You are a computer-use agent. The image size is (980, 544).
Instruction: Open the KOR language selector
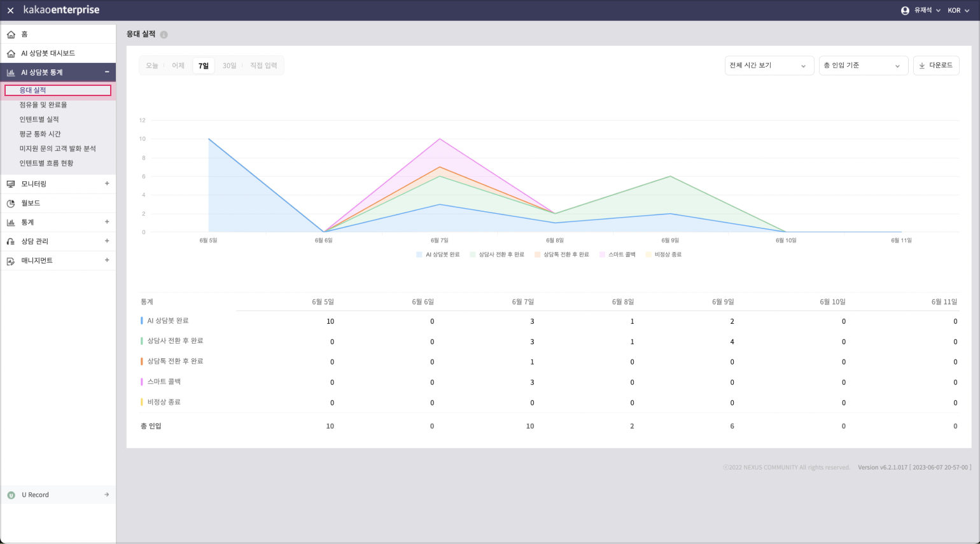pos(958,11)
